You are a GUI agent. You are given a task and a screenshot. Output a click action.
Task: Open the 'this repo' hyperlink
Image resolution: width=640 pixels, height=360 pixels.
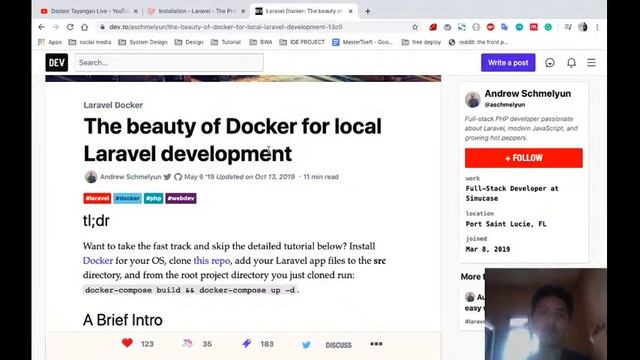[211, 260]
